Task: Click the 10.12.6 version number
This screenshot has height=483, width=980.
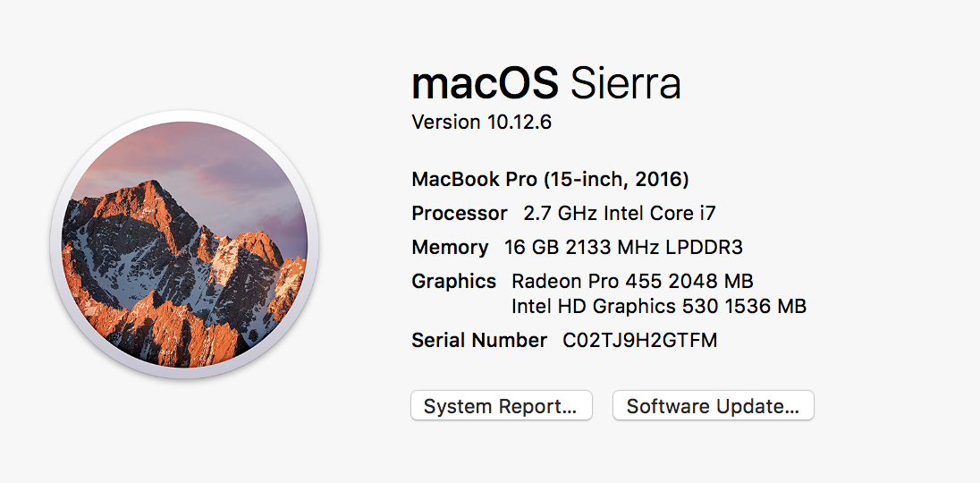Action: click(x=520, y=123)
